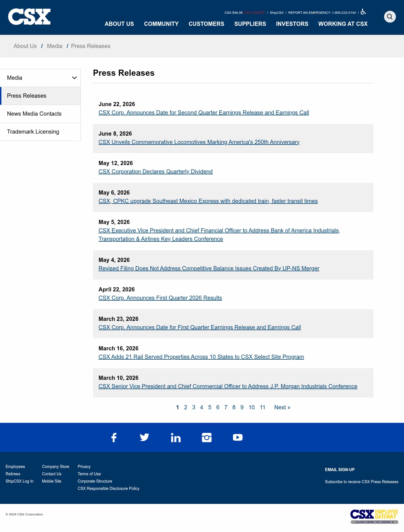Go to Media breadcrumb
Image resolution: width=404 pixels, height=532 pixels.
(x=55, y=46)
